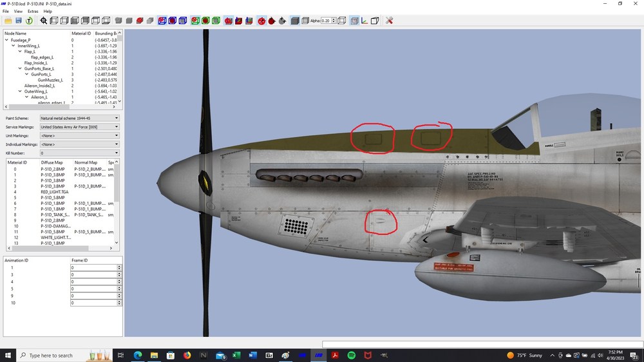The width and height of the screenshot is (644, 362).
Task: Click the green reload textures icon
Action: (x=29, y=21)
